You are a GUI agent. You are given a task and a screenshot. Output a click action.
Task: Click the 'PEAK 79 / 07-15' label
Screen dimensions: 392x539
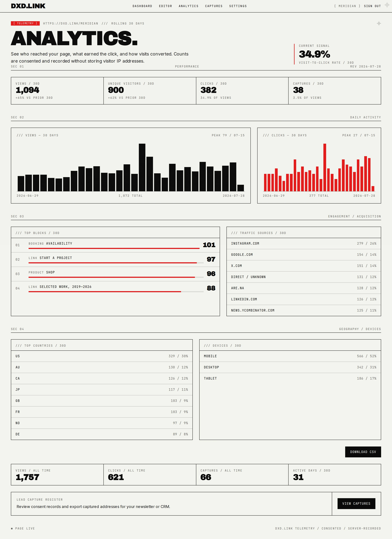[228, 135]
